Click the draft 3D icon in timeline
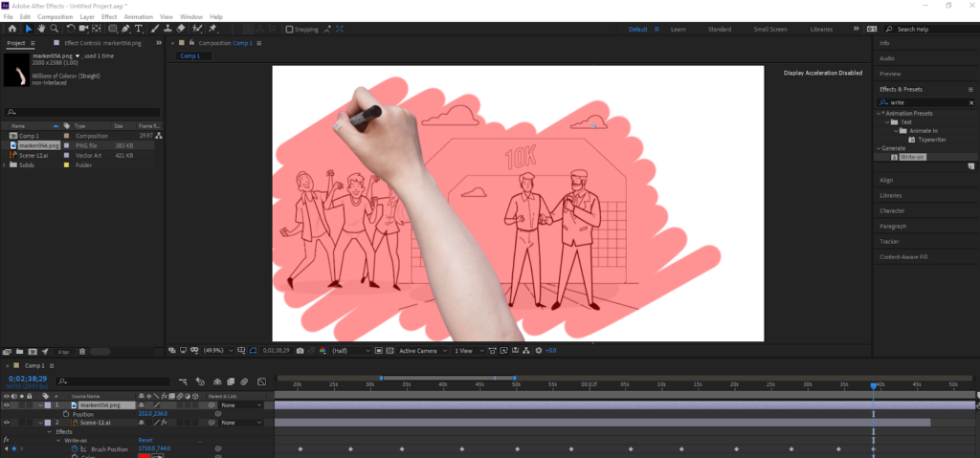980x458 pixels. [200, 382]
